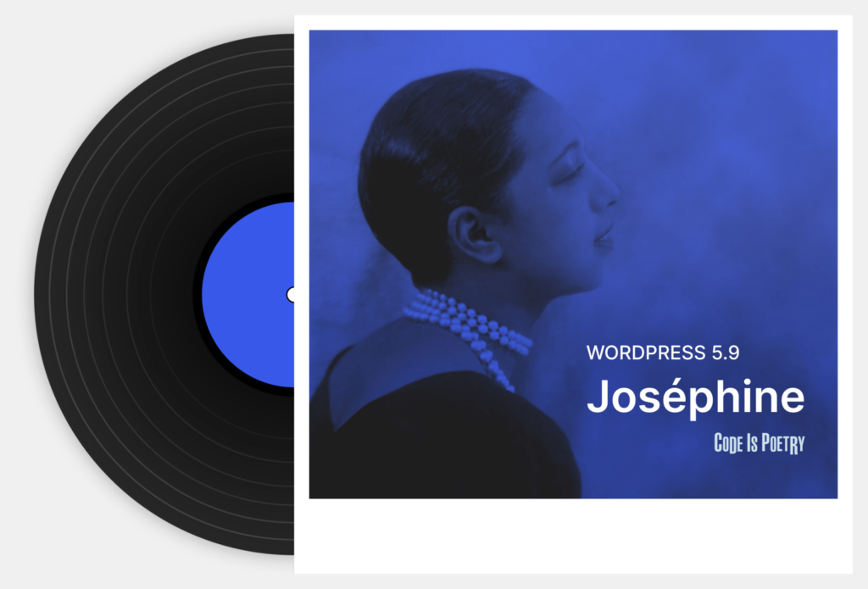Click the white bottom margin of the sleeve
This screenshot has width=868, height=589.
click(x=573, y=536)
